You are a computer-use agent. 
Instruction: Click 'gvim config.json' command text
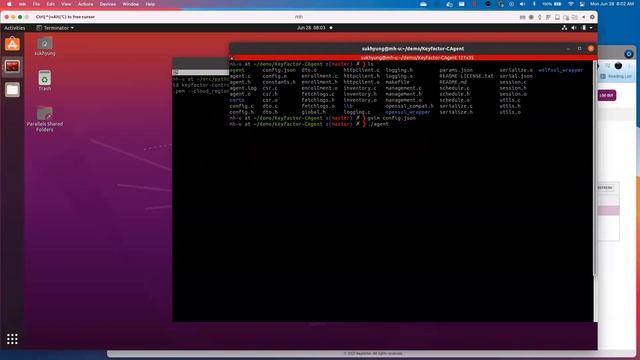[391, 118]
